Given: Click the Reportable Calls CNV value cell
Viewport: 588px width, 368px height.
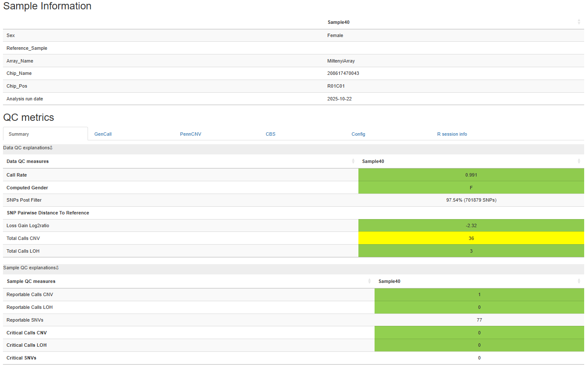Looking at the screenshot, I should point(479,294).
